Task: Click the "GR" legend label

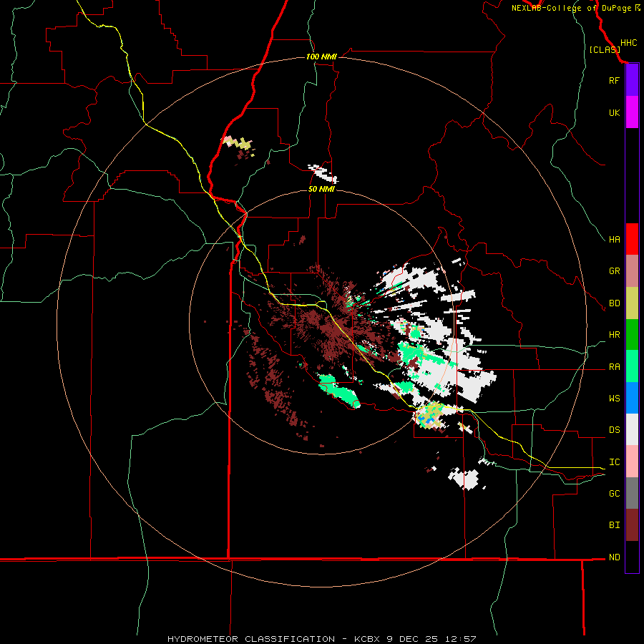Action: [614, 271]
